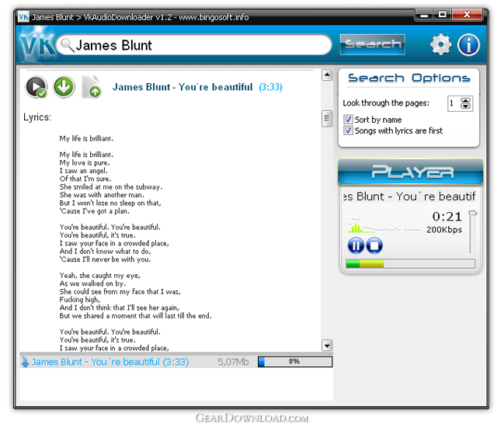Click the 0:21 elapsed time display
Viewport: 504px width, 424px height.
447,217
